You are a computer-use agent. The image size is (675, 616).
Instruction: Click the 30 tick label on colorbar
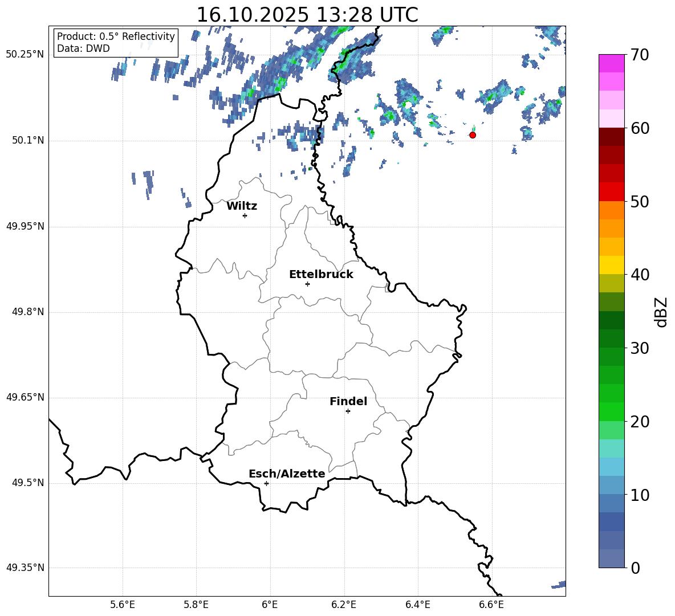tap(640, 348)
